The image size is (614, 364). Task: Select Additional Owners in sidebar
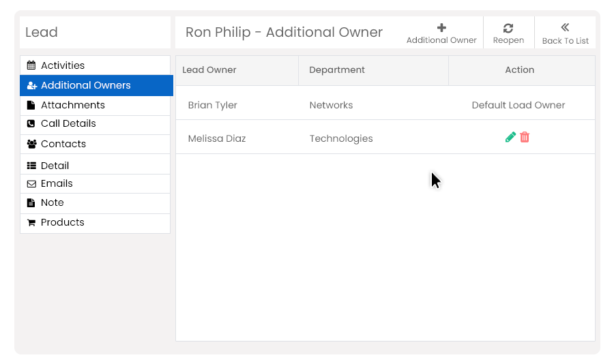(96, 85)
